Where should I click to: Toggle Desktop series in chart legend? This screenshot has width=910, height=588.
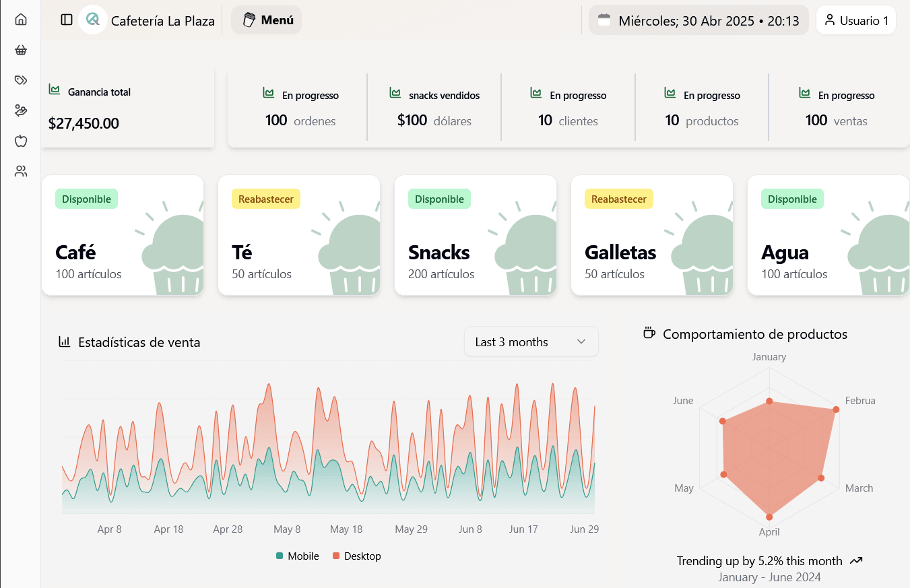pos(356,556)
